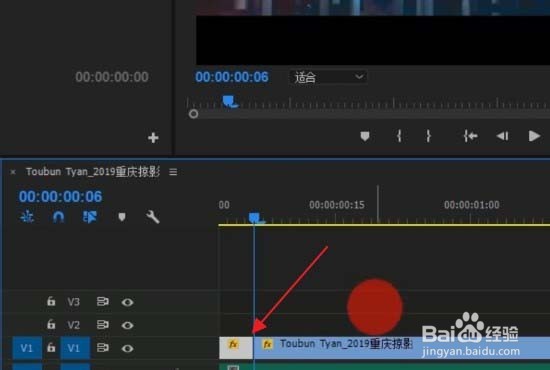This screenshot has height=370, width=550.
Task: Toggle lock on track V3
Action: pos(51,301)
